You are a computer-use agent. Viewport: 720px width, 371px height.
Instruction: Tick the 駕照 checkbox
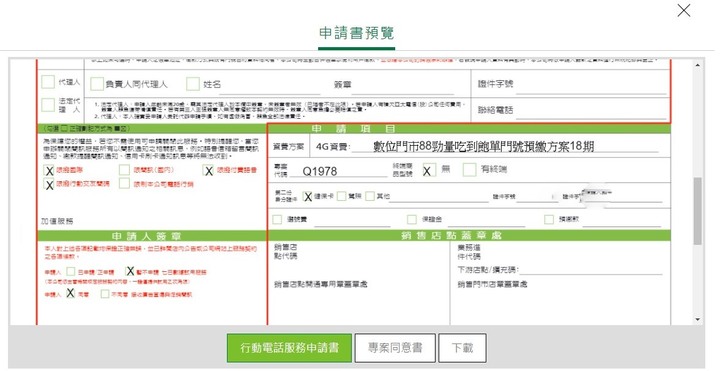click(x=341, y=197)
